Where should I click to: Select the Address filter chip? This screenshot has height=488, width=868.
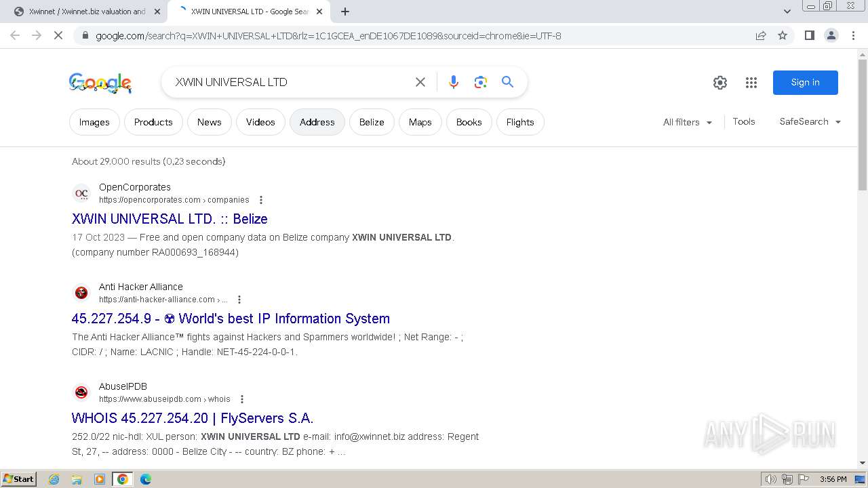point(317,122)
